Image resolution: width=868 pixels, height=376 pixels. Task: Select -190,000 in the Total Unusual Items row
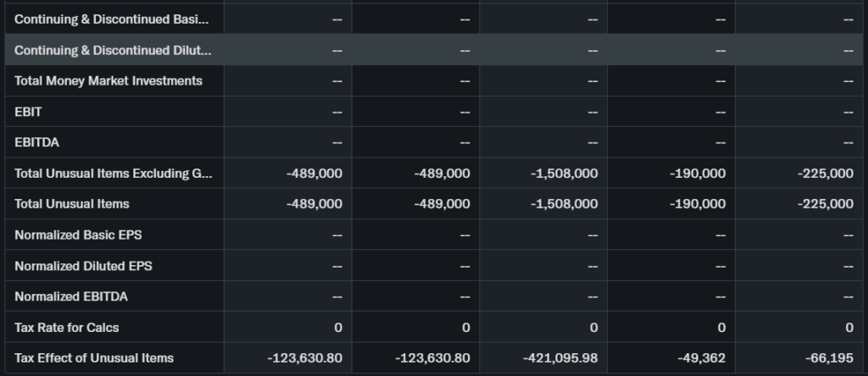pos(697,204)
